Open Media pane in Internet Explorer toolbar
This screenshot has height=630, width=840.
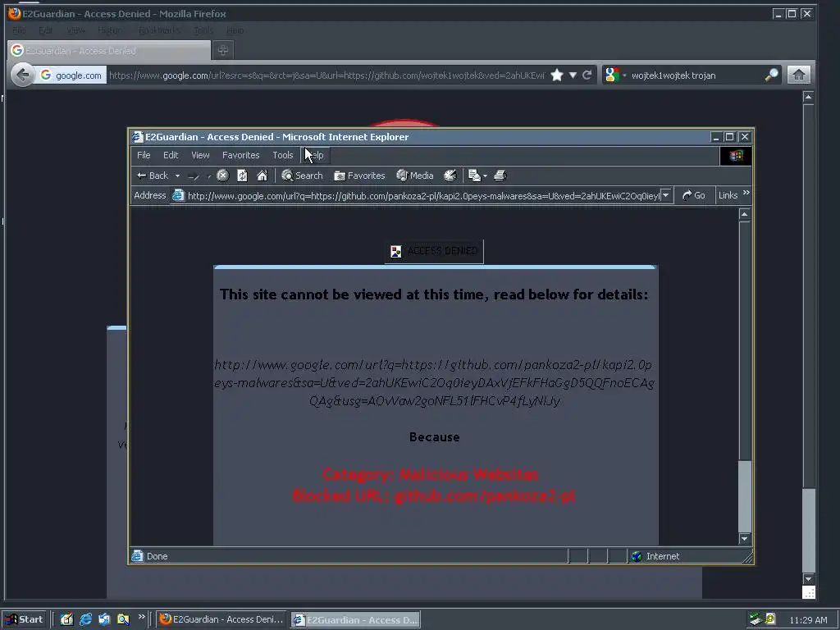pos(414,176)
